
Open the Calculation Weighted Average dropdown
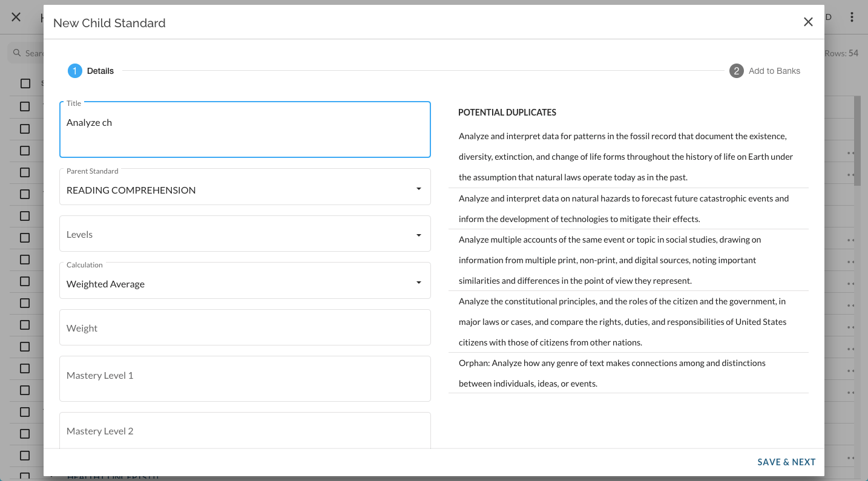pyautogui.click(x=245, y=280)
